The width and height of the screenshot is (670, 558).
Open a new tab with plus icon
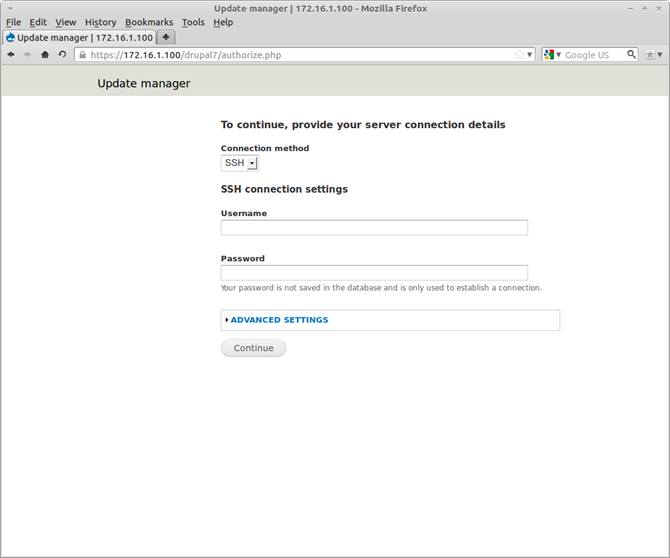point(166,37)
